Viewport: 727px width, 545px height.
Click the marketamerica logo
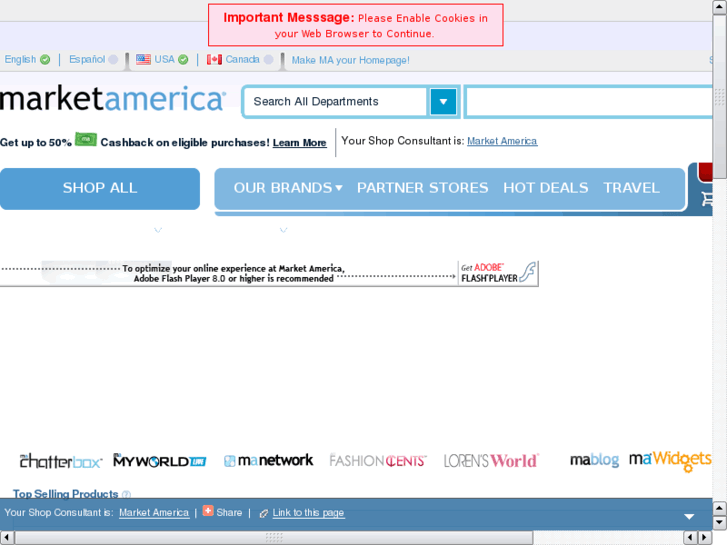pos(113,99)
